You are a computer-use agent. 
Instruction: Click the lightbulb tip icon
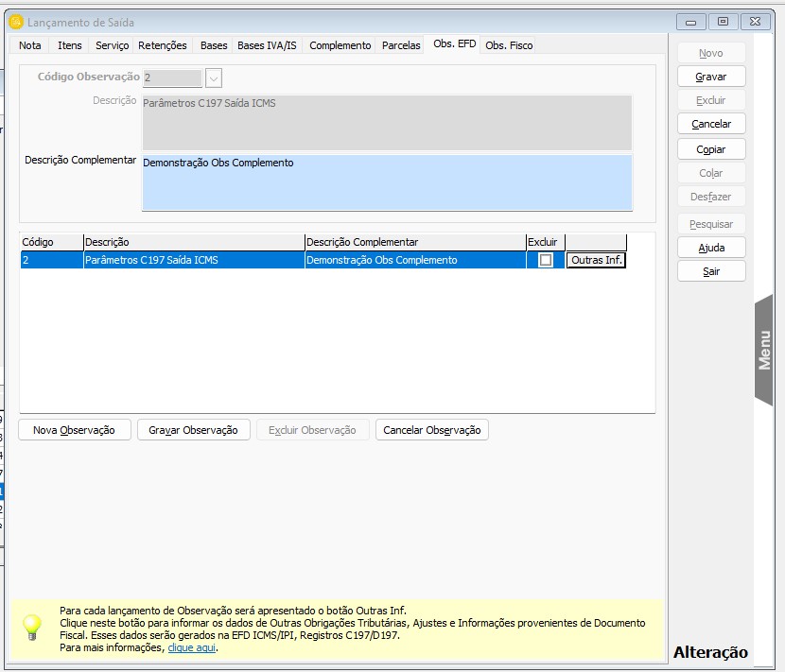coord(33,628)
